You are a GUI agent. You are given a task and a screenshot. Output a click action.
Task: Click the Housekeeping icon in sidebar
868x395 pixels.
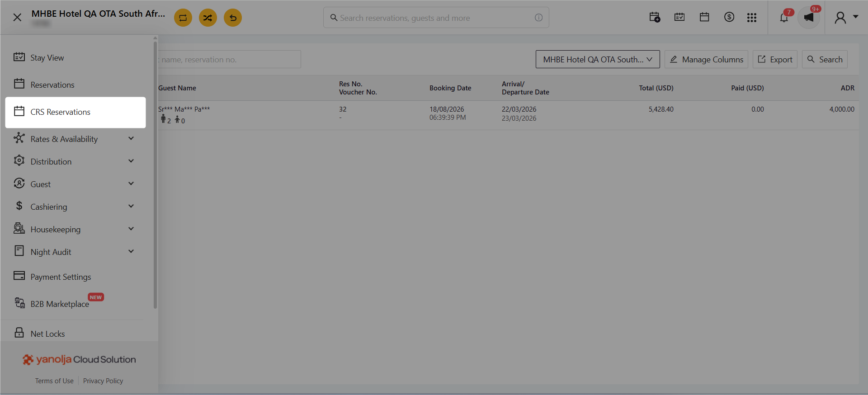coord(19,228)
